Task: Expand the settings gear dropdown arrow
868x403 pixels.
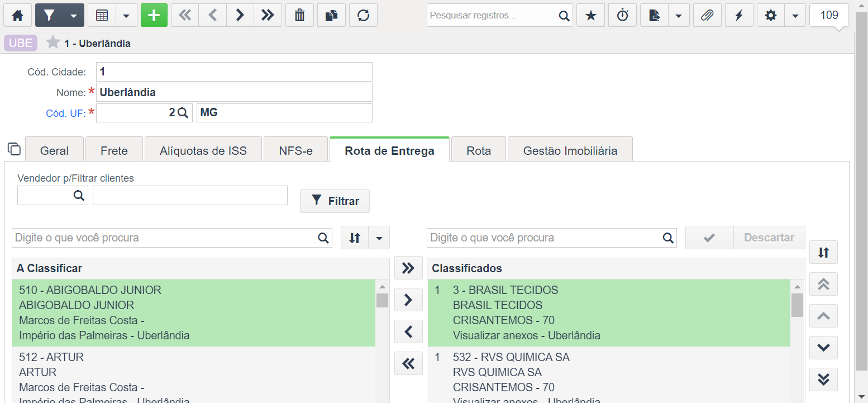Action: click(795, 16)
